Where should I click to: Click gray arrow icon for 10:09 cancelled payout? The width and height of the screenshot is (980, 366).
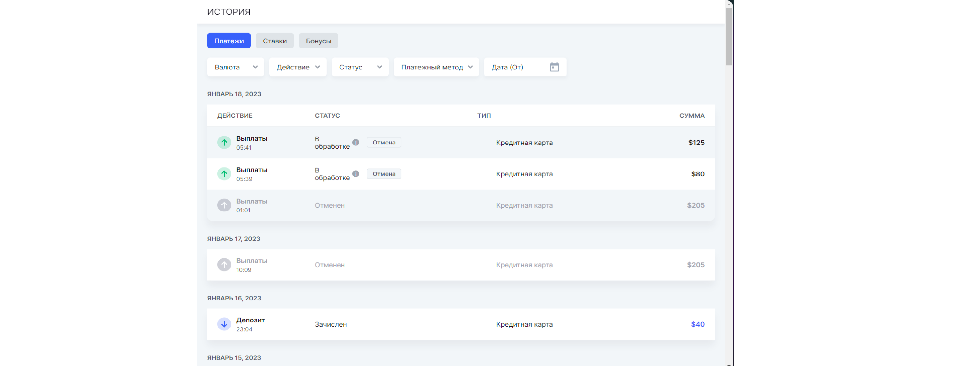(224, 265)
